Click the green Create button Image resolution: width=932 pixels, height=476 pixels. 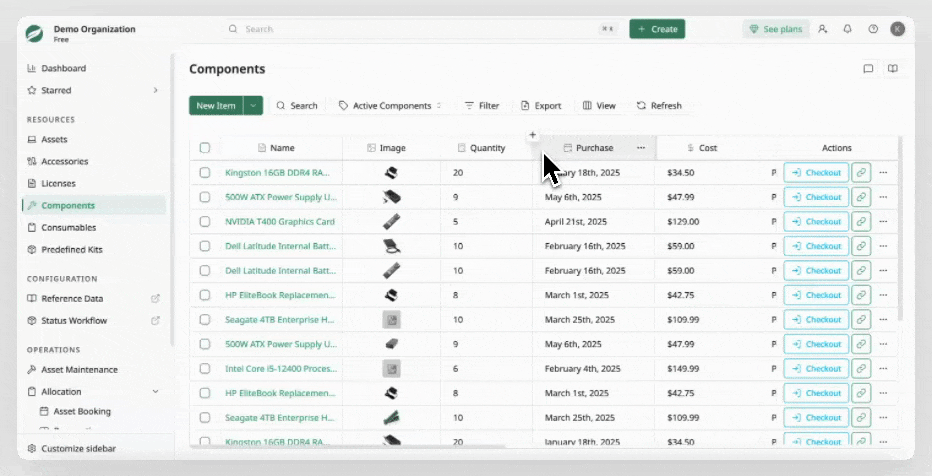click(x=657, y=29)
